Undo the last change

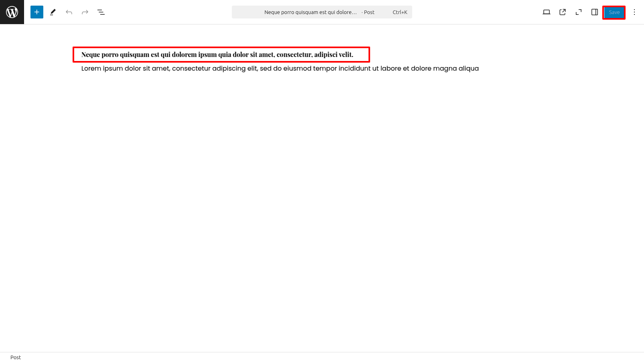coord(69,12)
